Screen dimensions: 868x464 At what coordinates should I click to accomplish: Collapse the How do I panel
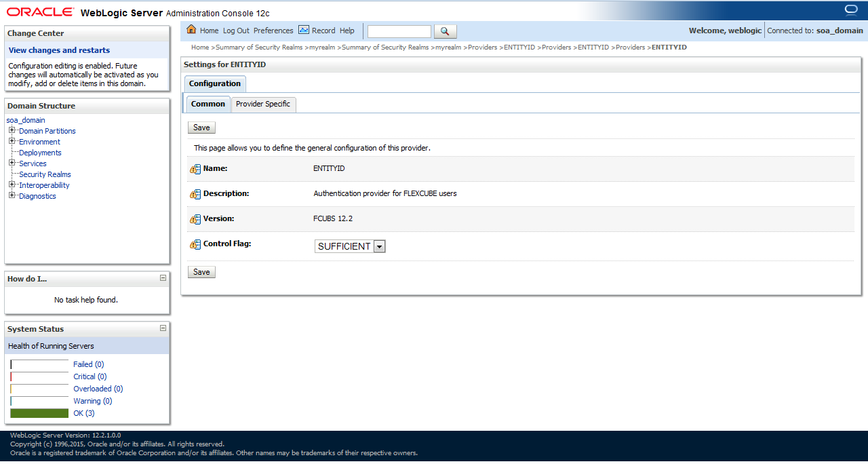click(163, 278)
